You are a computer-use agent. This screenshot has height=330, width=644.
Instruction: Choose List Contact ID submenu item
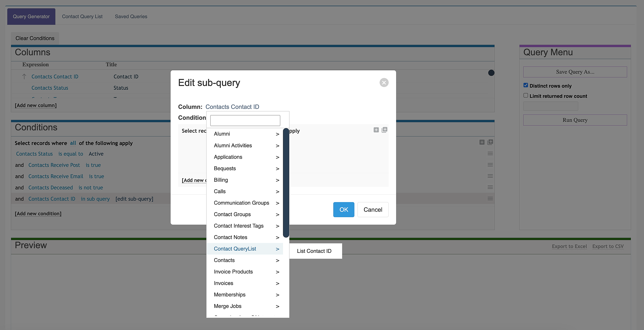315,251
